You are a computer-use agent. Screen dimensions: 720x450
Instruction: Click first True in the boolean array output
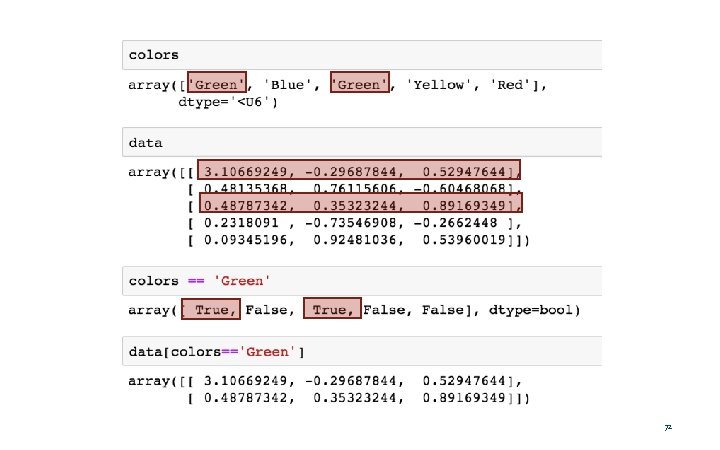point(211,309)
